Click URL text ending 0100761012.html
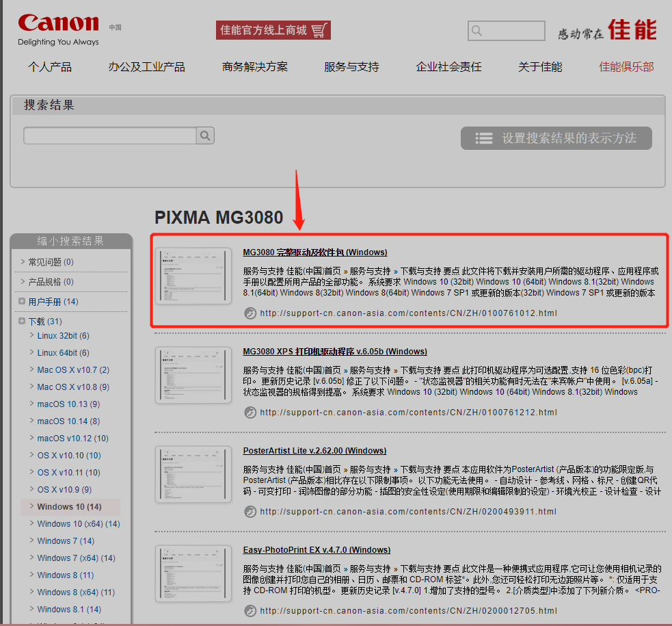 (x=408, y=313)
